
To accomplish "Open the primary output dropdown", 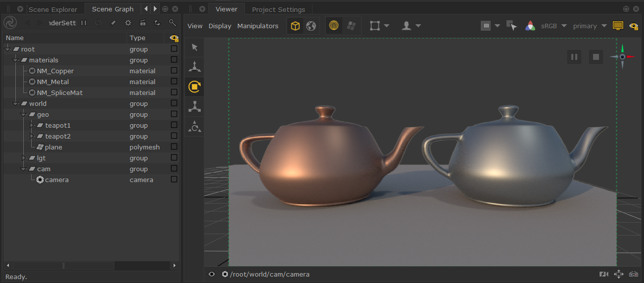I will coord(590,26).
